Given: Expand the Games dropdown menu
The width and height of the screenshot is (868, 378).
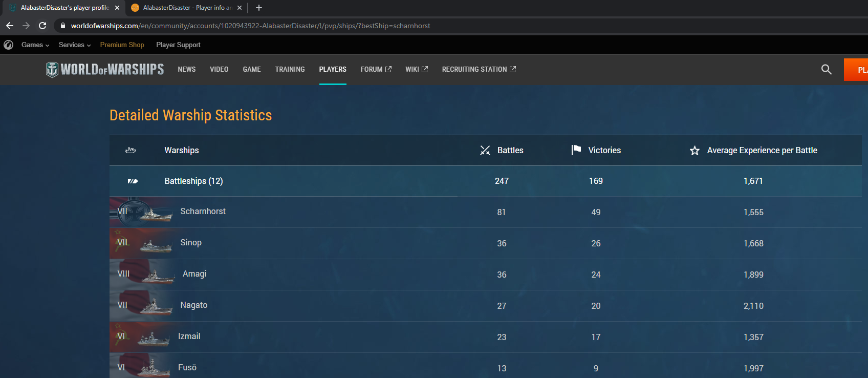Looking at the screenshot, I should (35, 45).
